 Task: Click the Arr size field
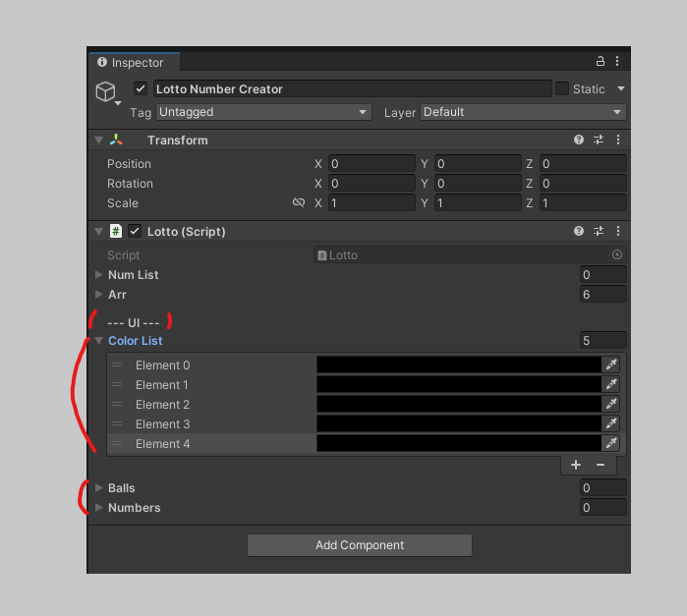pyautogui.click(x=602, y=294)
